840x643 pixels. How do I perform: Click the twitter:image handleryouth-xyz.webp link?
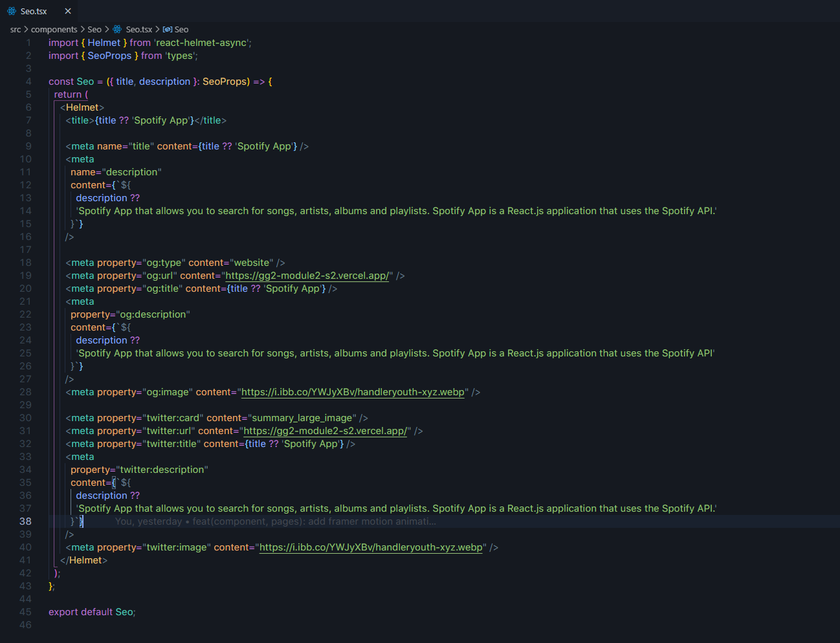[371, 547]
